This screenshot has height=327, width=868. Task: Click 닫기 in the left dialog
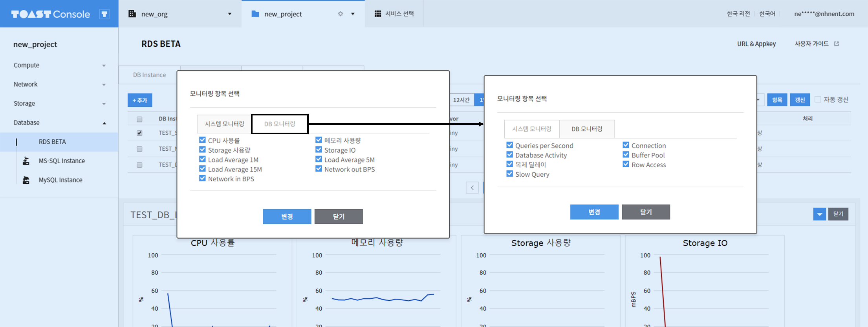pyautogui.click(x=339, y=216)
